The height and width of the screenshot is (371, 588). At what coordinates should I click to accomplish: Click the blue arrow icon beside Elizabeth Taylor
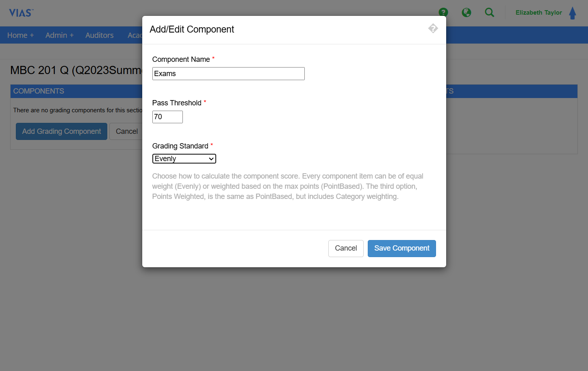click(573, 13)
